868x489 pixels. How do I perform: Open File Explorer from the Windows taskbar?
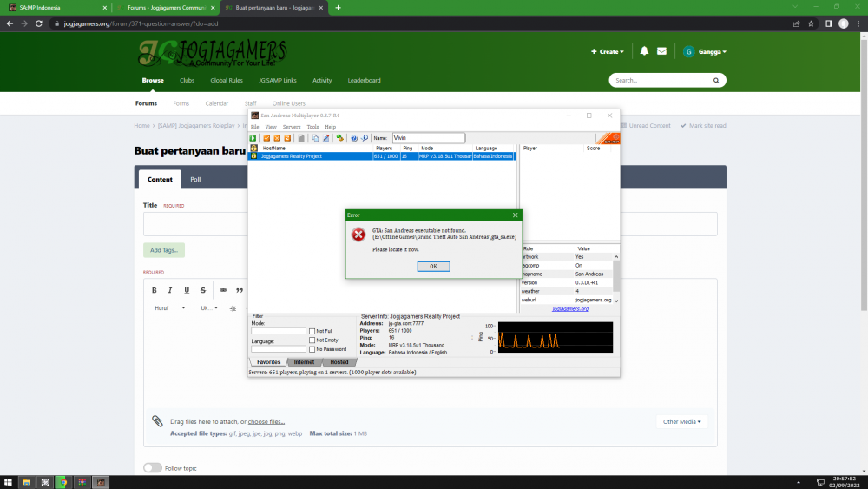(26, 482)
